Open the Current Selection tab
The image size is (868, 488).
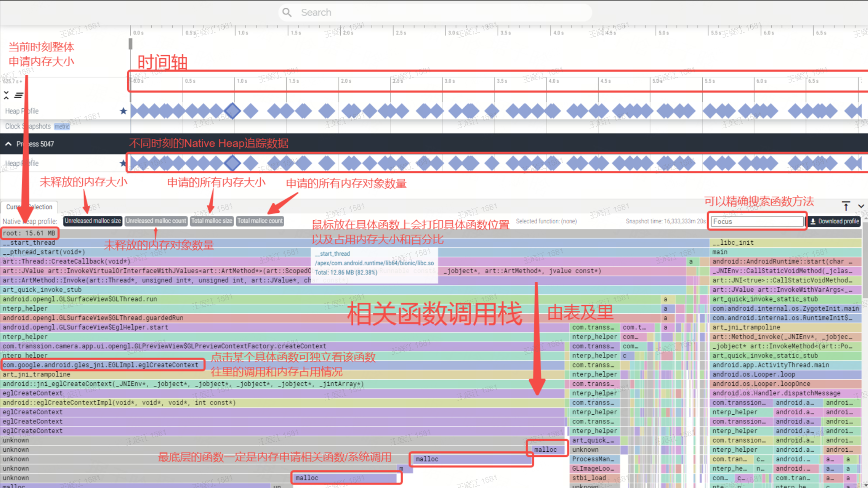click(x=29, y=207)
